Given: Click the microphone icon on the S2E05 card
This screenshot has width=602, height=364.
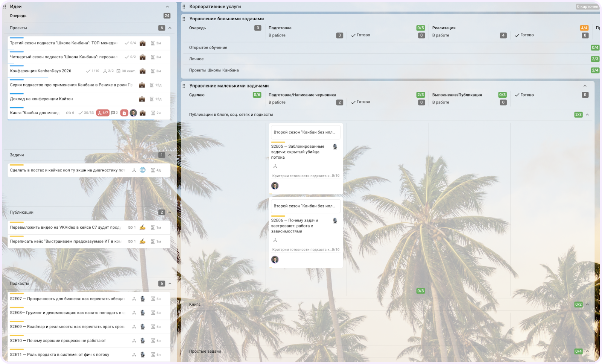Looking at the screenshot, I should click(x=335, y=147).
